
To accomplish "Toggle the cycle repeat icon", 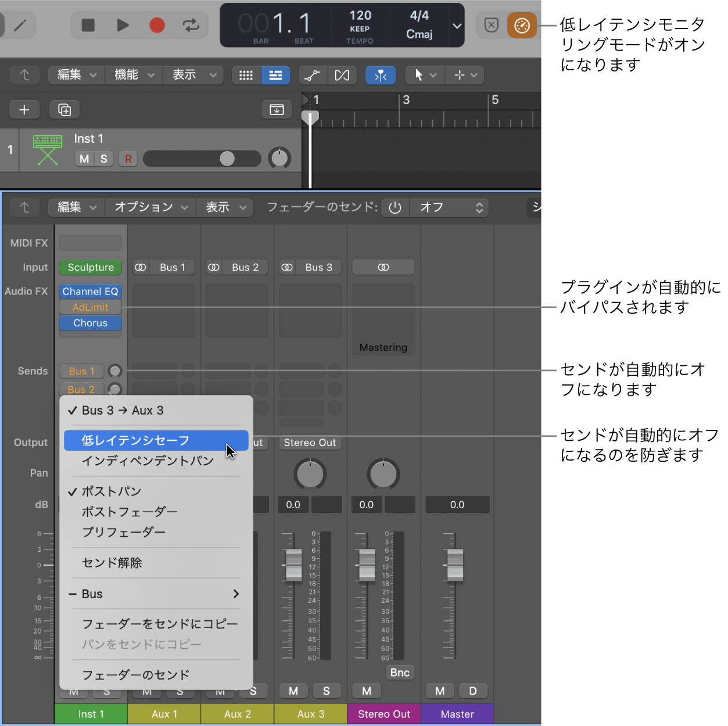I will pyautogui.click(x=191, y=25).
